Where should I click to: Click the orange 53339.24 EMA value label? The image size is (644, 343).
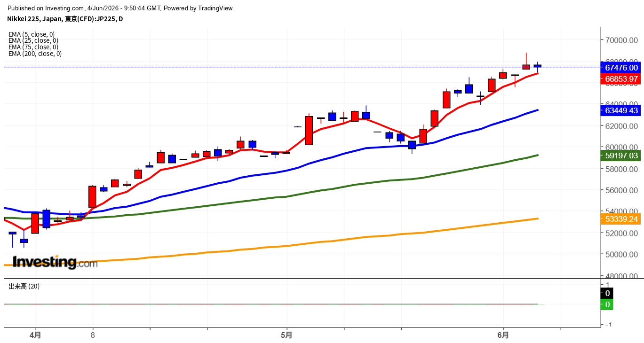pos(621,219)
